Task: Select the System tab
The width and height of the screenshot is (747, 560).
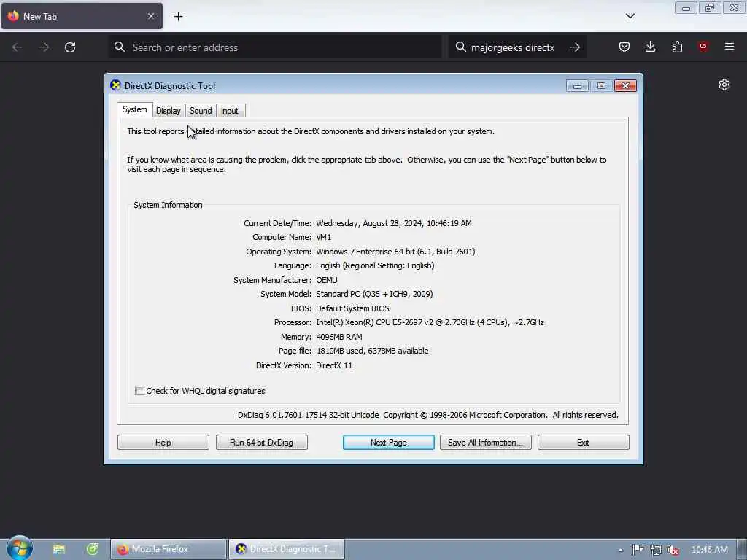Action: pos(134,109)
